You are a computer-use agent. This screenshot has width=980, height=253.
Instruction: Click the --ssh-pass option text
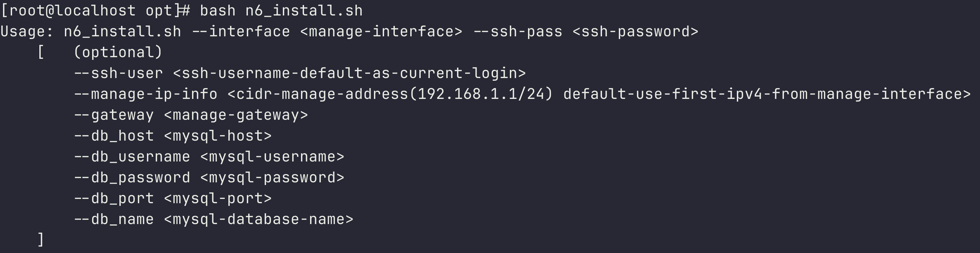[517, 32]
